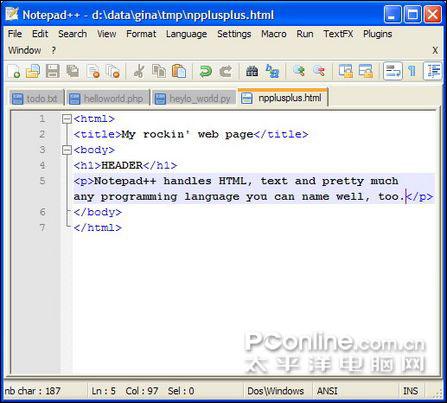Click the Copy toolbar icon
Screen dimensions: 447x403
click(x=159, y=71)
